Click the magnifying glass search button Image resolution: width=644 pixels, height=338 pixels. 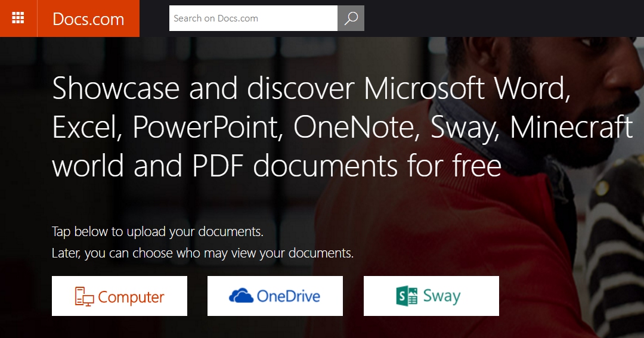pos(351,18)
